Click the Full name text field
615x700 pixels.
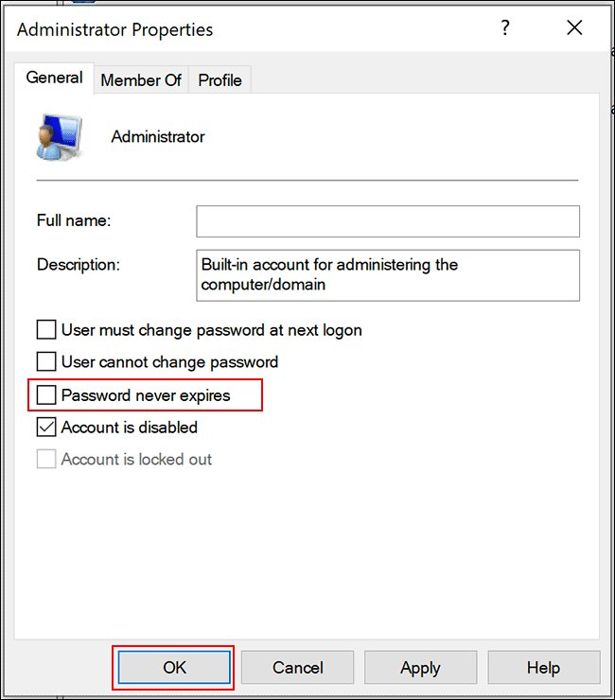point(387,220)
